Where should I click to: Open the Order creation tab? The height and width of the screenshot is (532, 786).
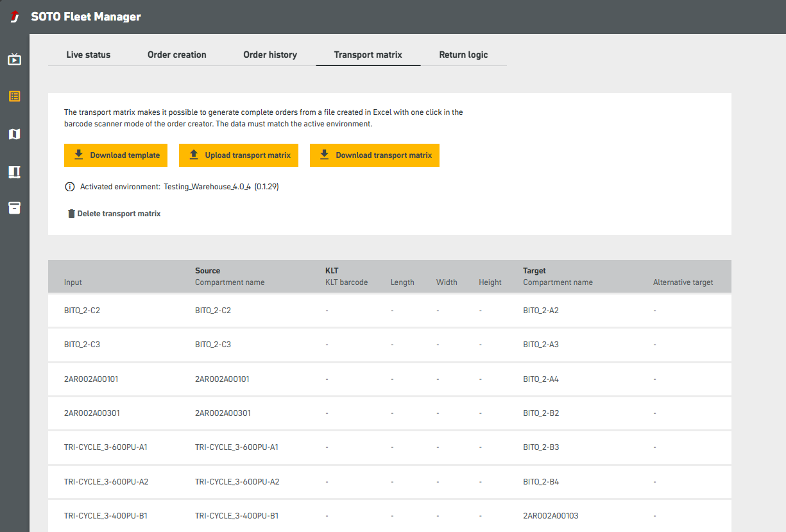pyautogui.click(x=177, y=55)
